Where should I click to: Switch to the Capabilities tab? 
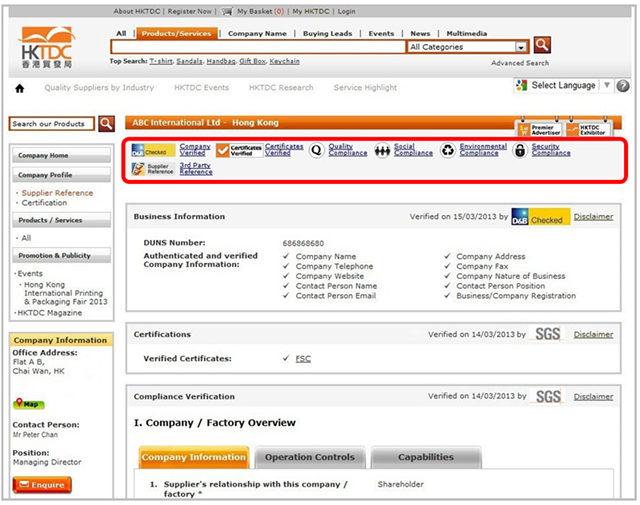coord(426,457)
